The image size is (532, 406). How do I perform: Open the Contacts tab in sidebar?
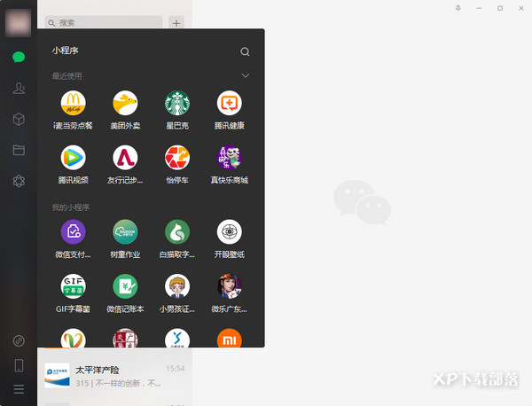click(19, 88)
